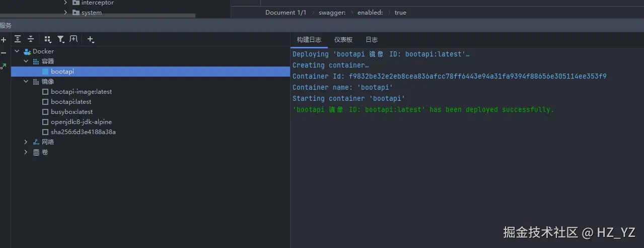Viewport: 644px width, 248px height.
Task: Click swagger: in the breadcrumb
Action: pyautogui.click(x=332, y=13)
